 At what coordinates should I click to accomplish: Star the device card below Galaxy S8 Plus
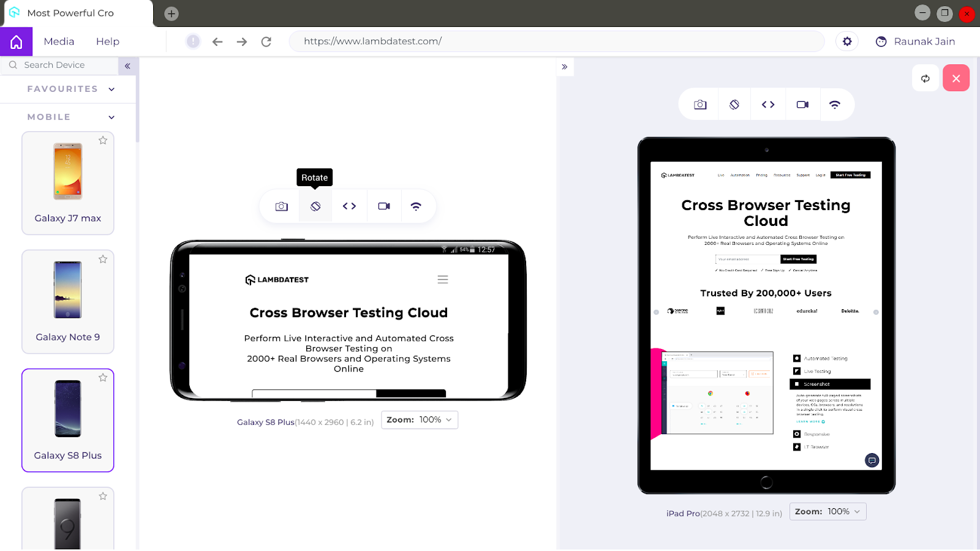(x=103, y=496)
